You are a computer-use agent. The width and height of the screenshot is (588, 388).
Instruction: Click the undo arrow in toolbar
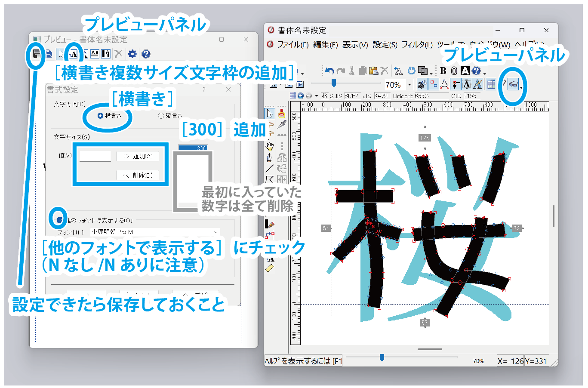click(329, 71)
